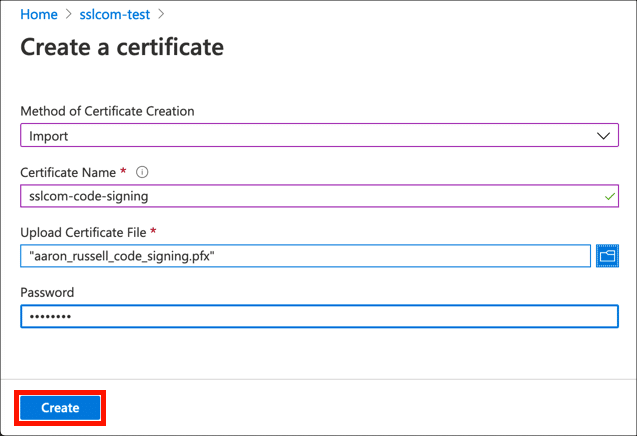Click the Certificate Name label text

click(67, 172)
